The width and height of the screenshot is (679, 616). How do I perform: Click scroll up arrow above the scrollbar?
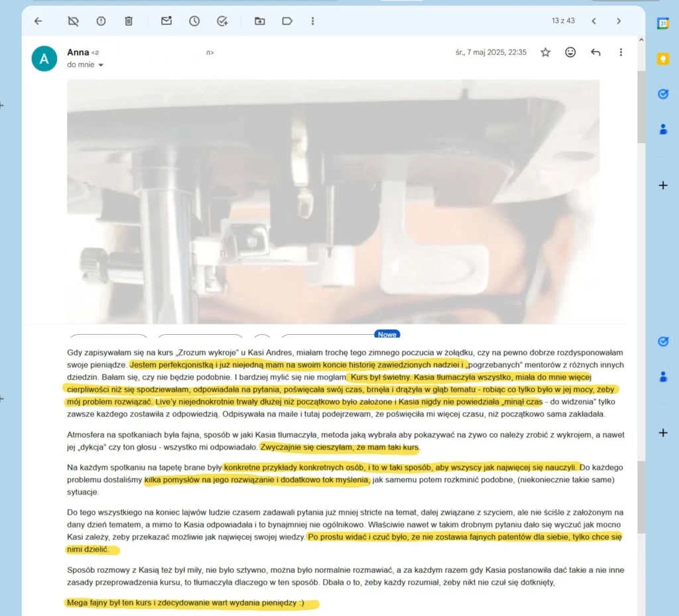click(x=641, y=40)
